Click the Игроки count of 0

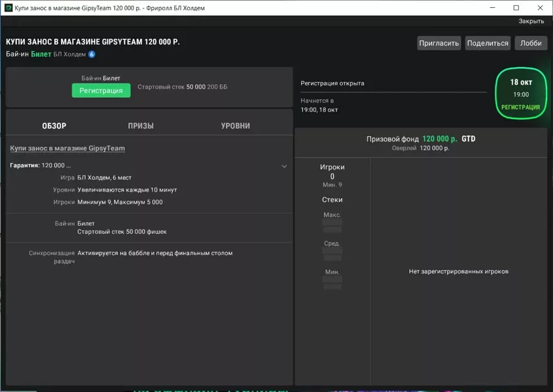tap(332, 176)
